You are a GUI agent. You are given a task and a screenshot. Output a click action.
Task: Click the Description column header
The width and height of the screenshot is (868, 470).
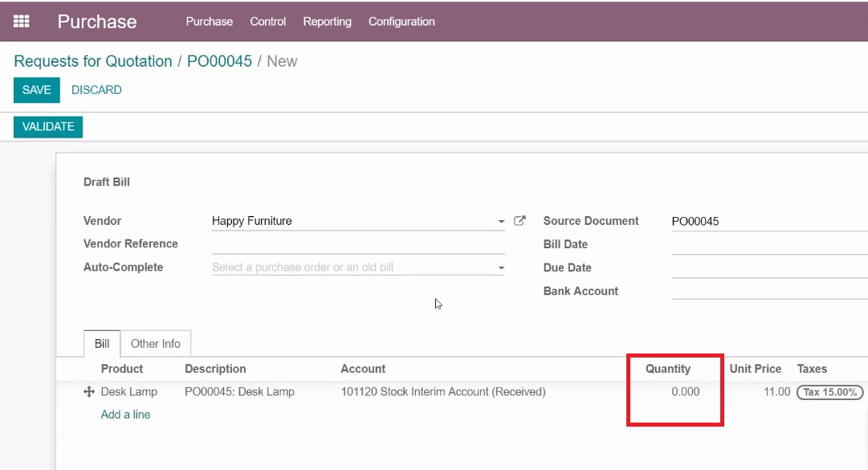[215, 370]
